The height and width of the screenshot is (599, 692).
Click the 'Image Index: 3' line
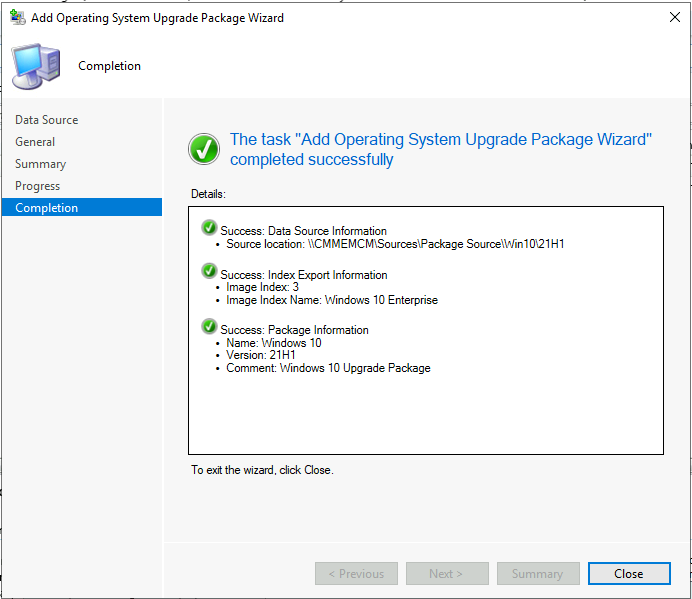click(262, 287)
